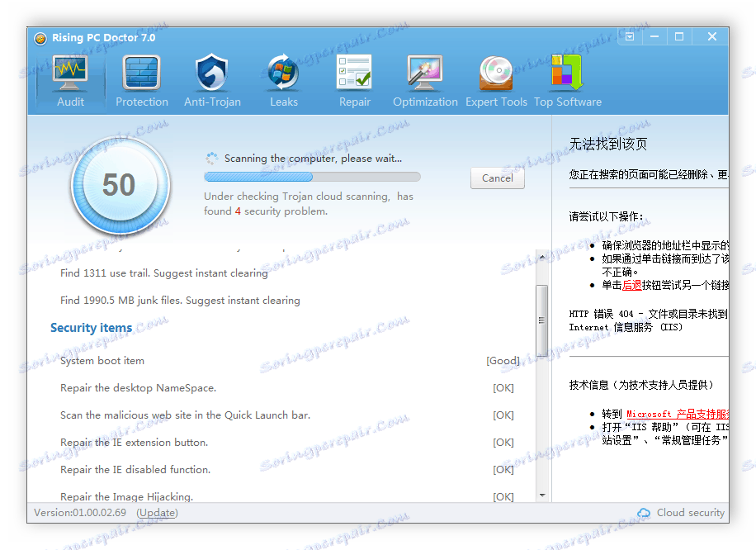Click [OK] status of IE disabled function row
Viewport: 756px width, 550px height.
[x=503, y=470]
